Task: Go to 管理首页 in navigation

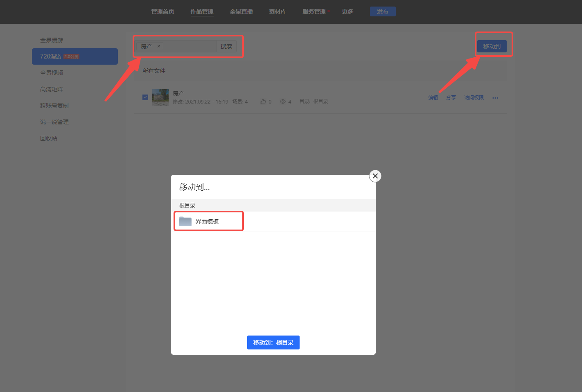Action: point(162,11)
